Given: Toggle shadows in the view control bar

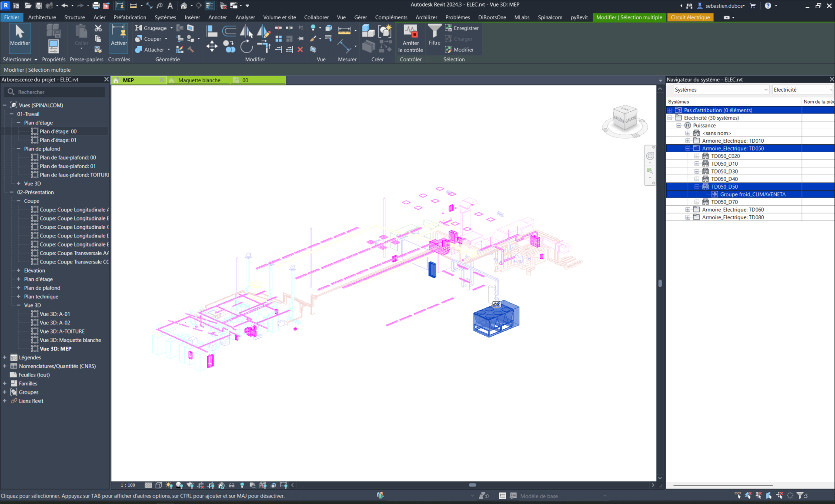Looking at the screenshot, I should click(x=178, y=485).
